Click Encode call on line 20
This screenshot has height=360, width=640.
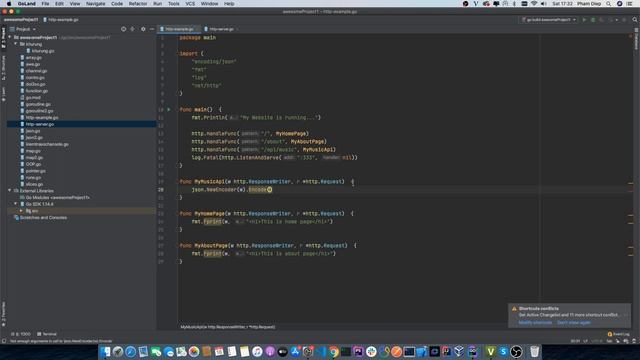(257, 189)
